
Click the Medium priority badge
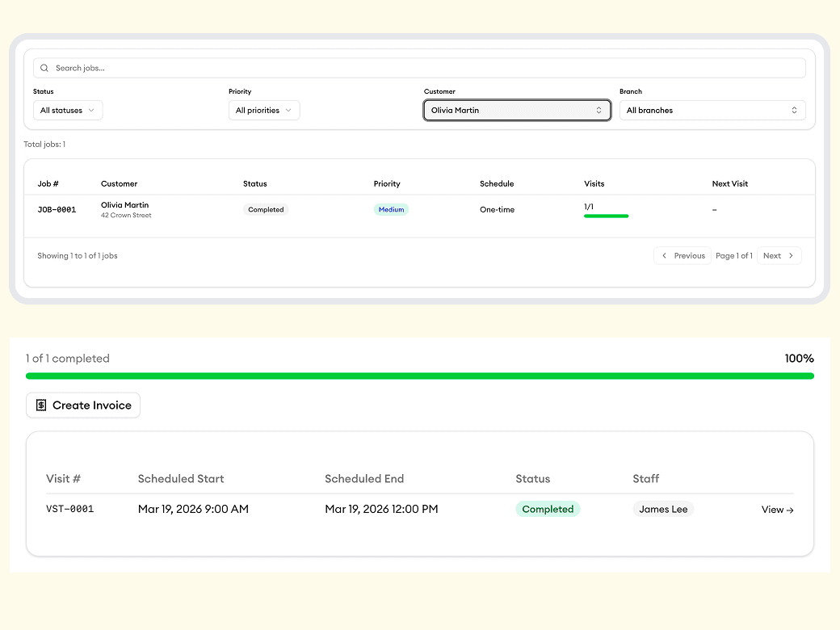[x=391, y=210]
